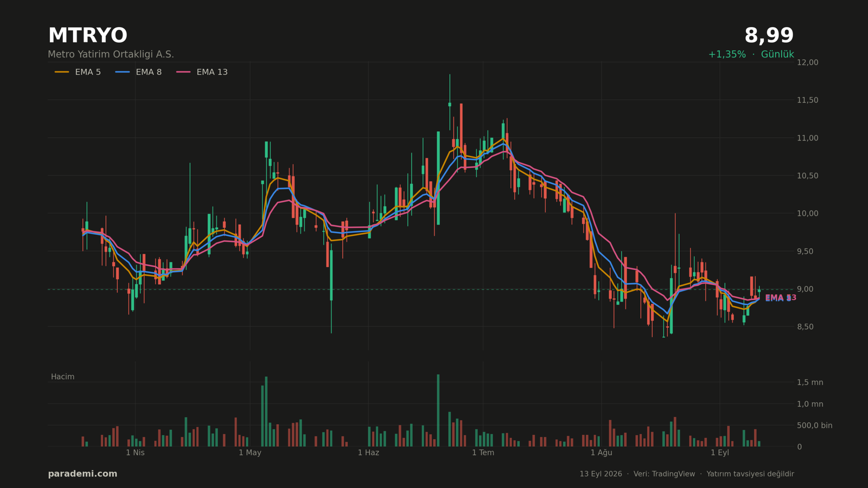
Task: Click the 11,50 price axis label
Action: [x=807, y=100]
